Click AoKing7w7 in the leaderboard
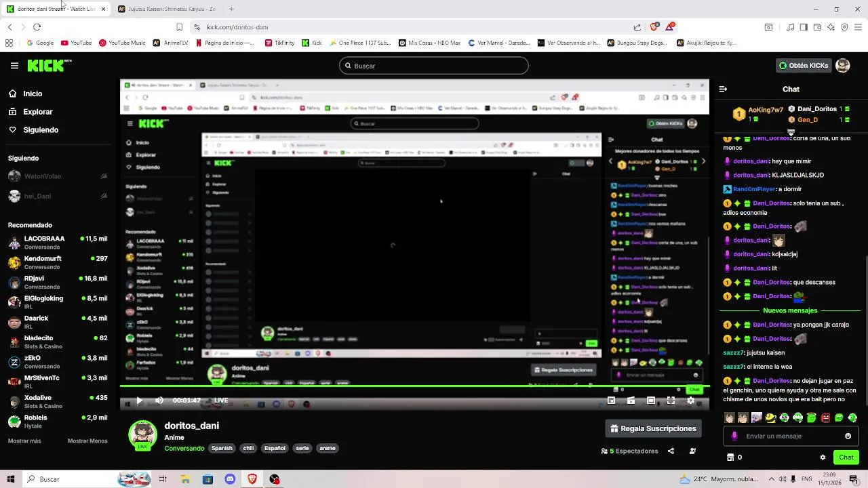 [x=766, y=109]
